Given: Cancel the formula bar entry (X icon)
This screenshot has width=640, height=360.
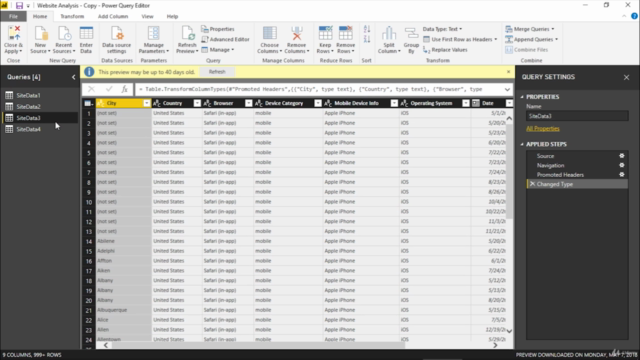Looking at the screenshot, I should click(91, 89).
